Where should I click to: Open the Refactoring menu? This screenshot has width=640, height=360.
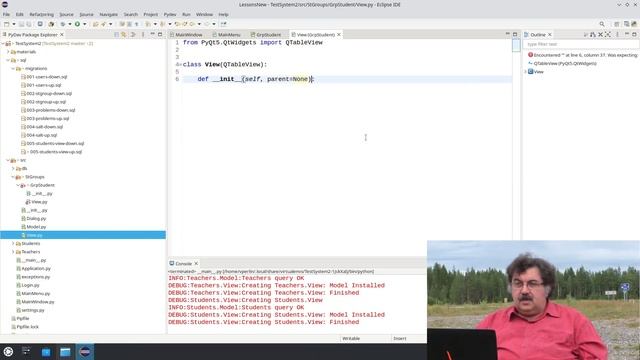41,14
